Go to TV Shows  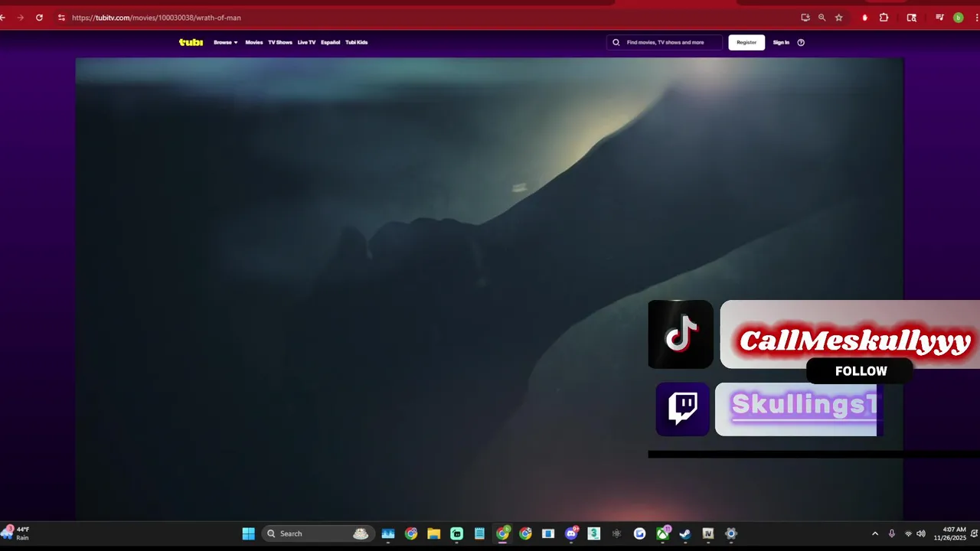tap(280, 42)
